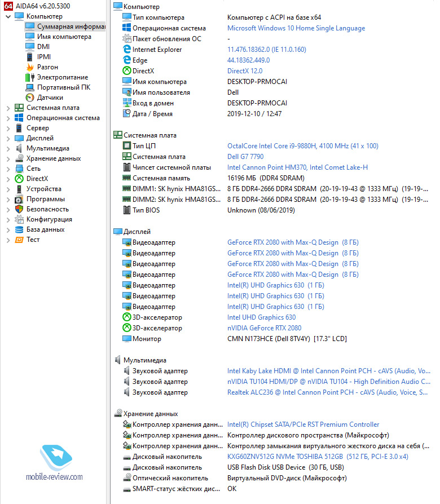Click the Дата / Время clock icon

point(127,113)
